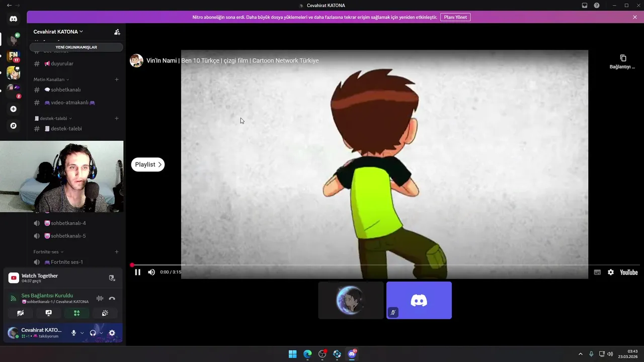Image resolution: width=644 pixels, height=362 pixels.
Task: Open Cevahirat KATONA server dropdown menu
Action: point(58,32)
